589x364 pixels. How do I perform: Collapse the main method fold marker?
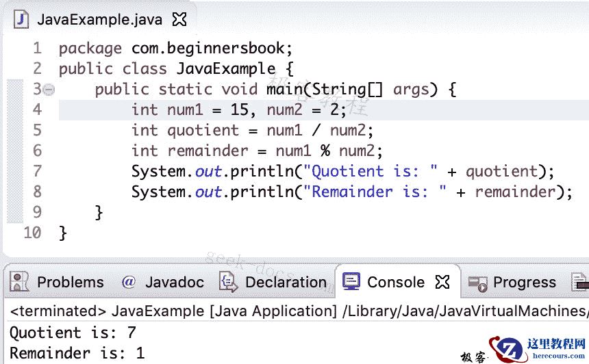49,90
